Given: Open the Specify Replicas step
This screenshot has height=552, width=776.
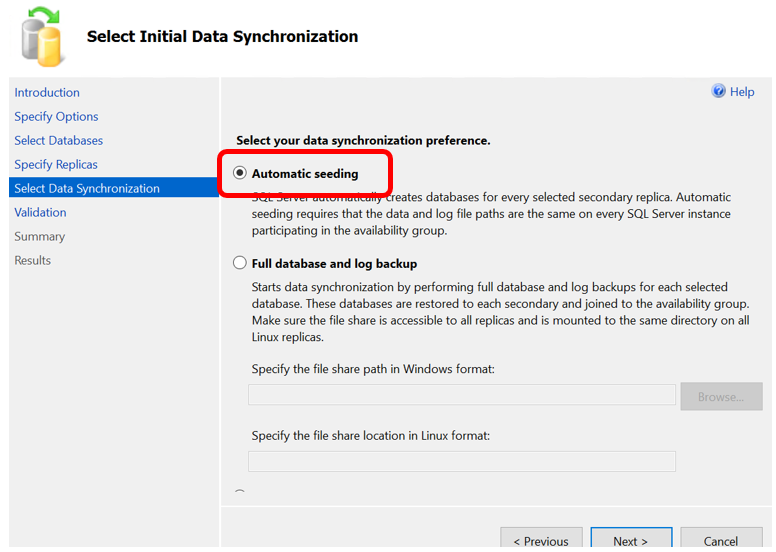Looking at the screenshot, I should (x=56, y=164).
